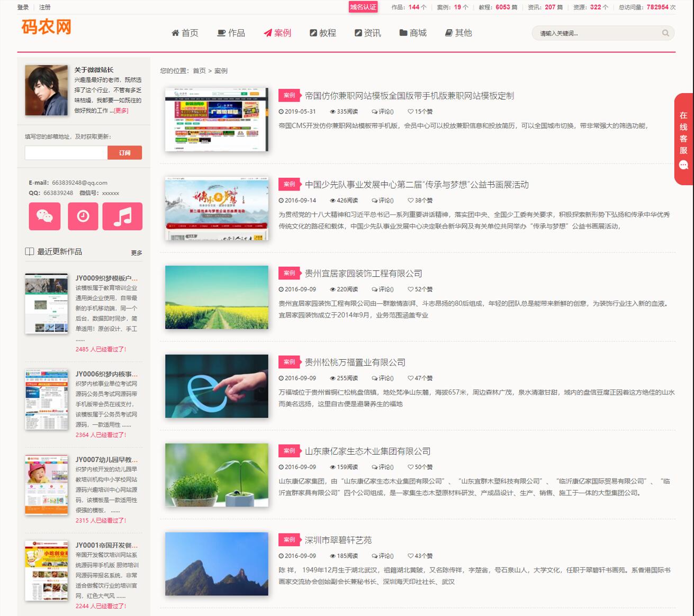
Task: Go to the 教程 navigation tab
Action: click(323, 33)
